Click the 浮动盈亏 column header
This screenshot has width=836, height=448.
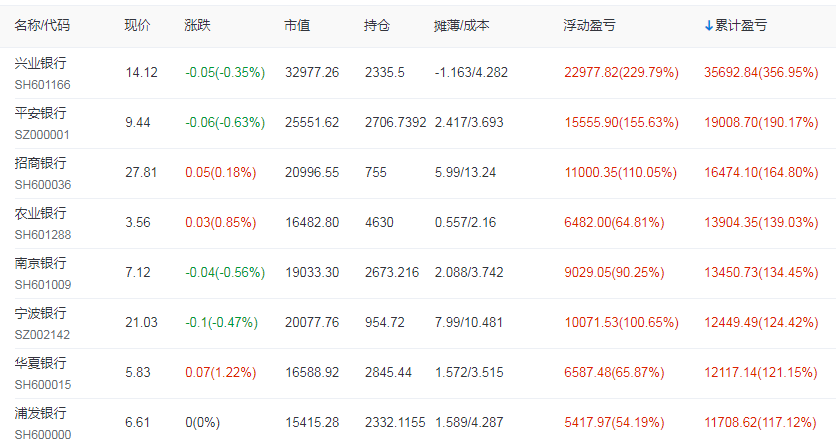pos(589,25)
